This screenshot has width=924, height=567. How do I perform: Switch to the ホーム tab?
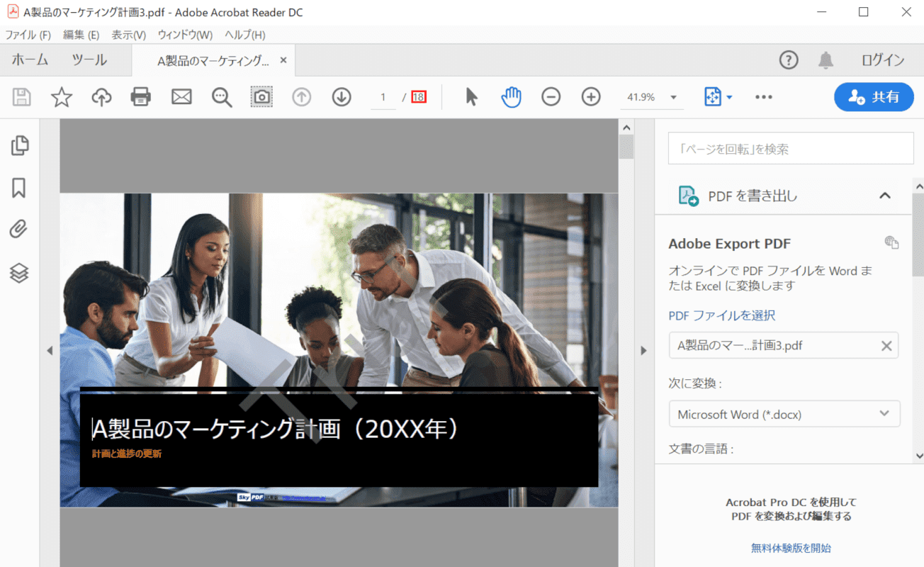click(x=30, y=60)
